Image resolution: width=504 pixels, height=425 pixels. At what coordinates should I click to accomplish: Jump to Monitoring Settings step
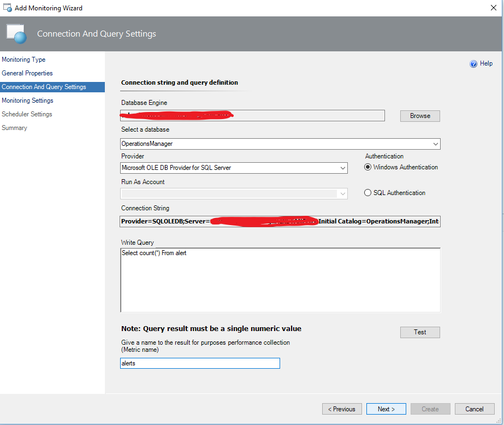coord(27,101)
